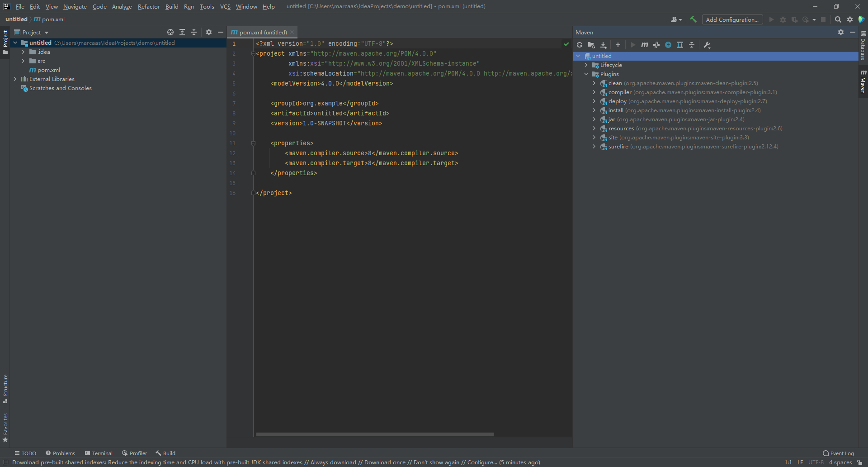Click the editor horizontal scrollbar
The width and height of the screenshot is (868, 467).
pyautogui.click(x=375, y=434)
